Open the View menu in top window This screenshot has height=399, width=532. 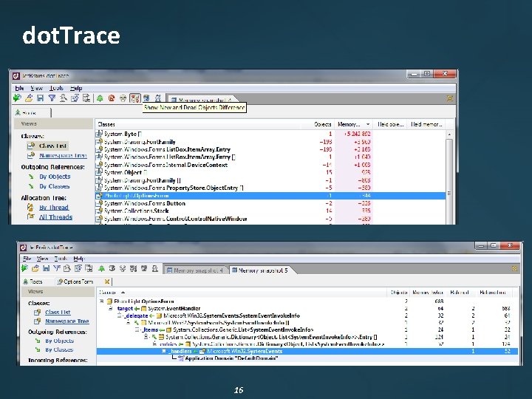[x=37, y=88]
